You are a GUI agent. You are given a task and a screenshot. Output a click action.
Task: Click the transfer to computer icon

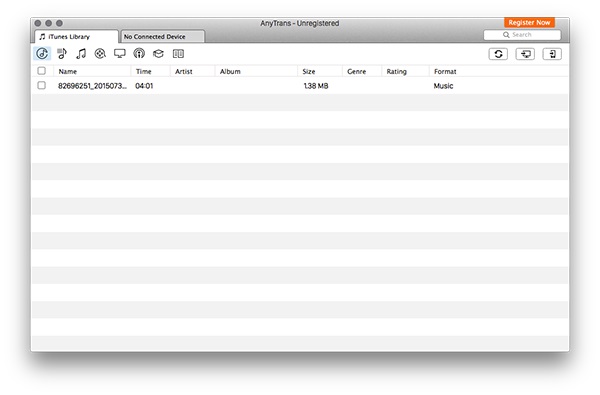[525, 54]
